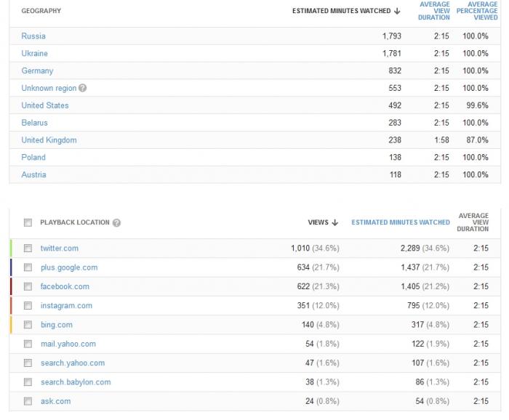Viewport: 509px width, 420px height.
Task: Sort playback table by Estimated Minutes Watched
Action: pos(401,222)
